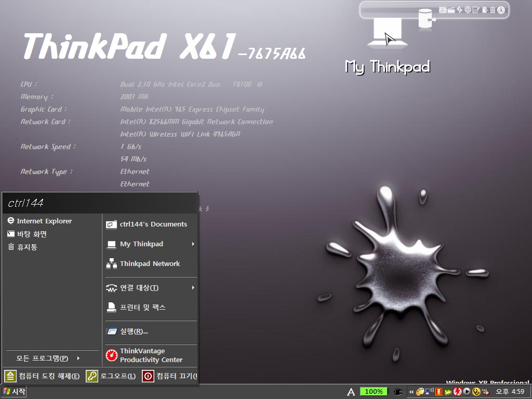The image size is (532, 399).
Task: Click the diamond link icon in the top dock
Action: click(459, 9)
